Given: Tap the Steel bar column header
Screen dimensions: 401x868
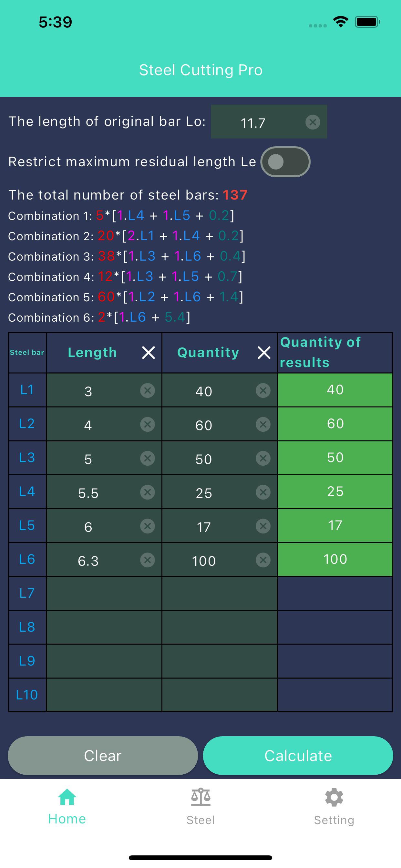Looking at the screenshot, I should click(27, 353).
